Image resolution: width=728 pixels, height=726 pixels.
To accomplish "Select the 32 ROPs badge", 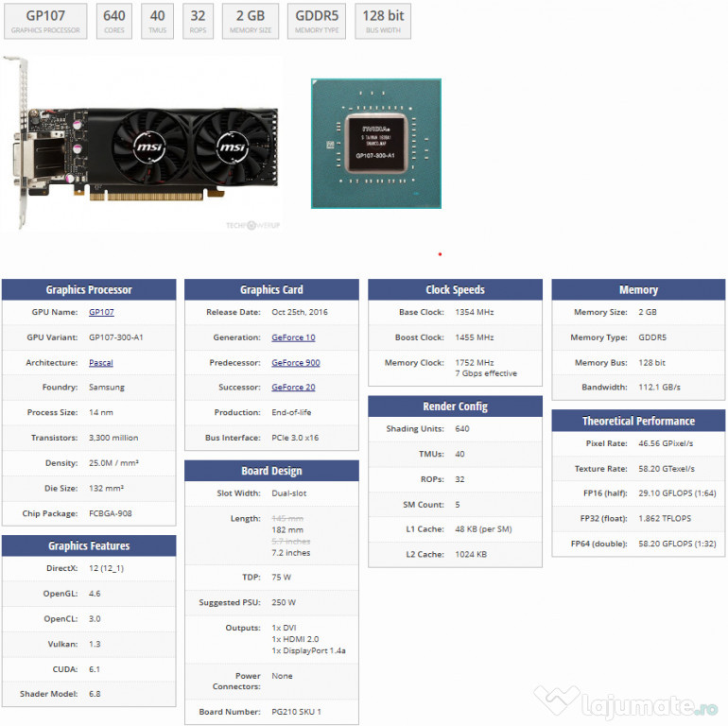I will (x=198, y=21).
